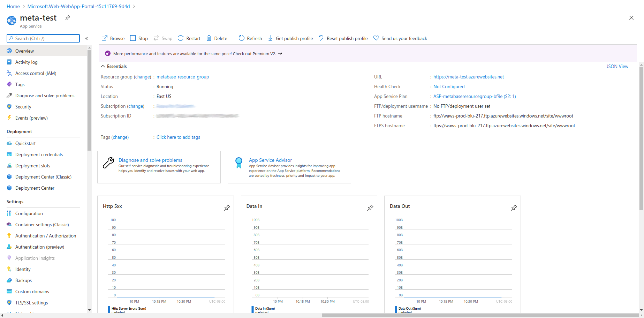
Task: Pin meta-test to the dashboard
Action: (x=68, y=18)
